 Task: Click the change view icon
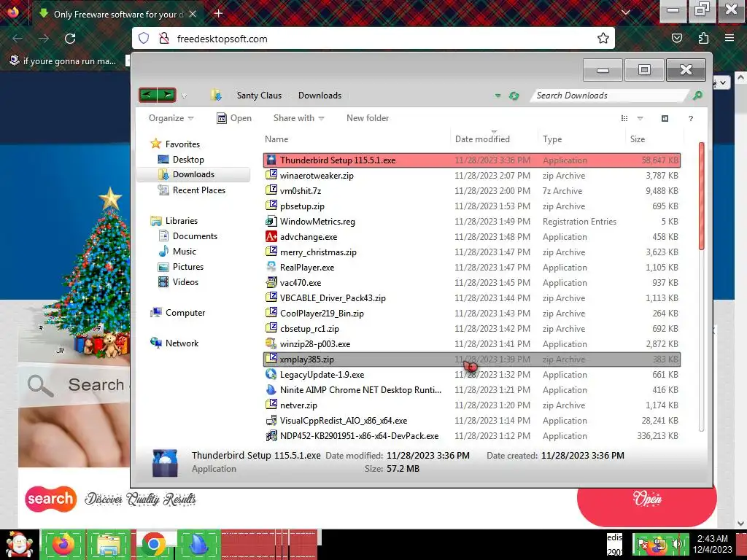click(624, 118)
